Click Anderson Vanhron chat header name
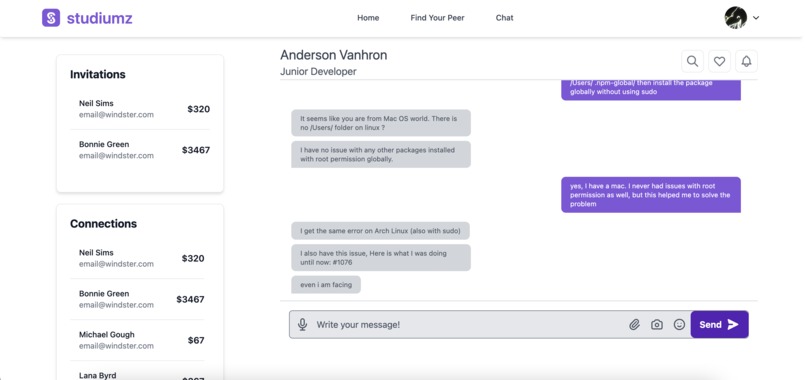 (334, 55)
